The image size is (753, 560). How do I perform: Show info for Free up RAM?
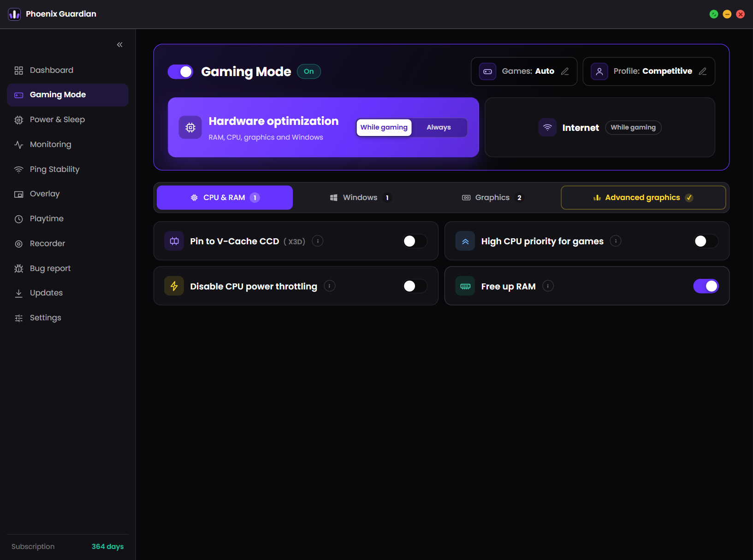tap(548, 286)
